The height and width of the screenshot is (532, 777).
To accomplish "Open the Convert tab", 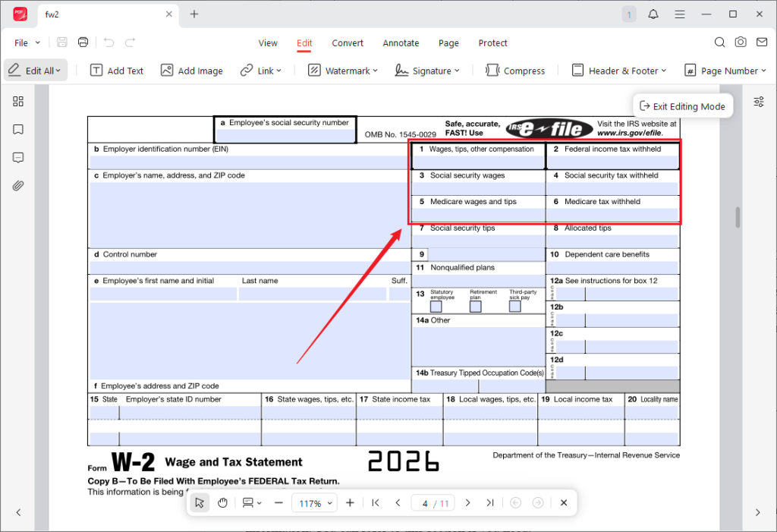I will tap(348, 43).
